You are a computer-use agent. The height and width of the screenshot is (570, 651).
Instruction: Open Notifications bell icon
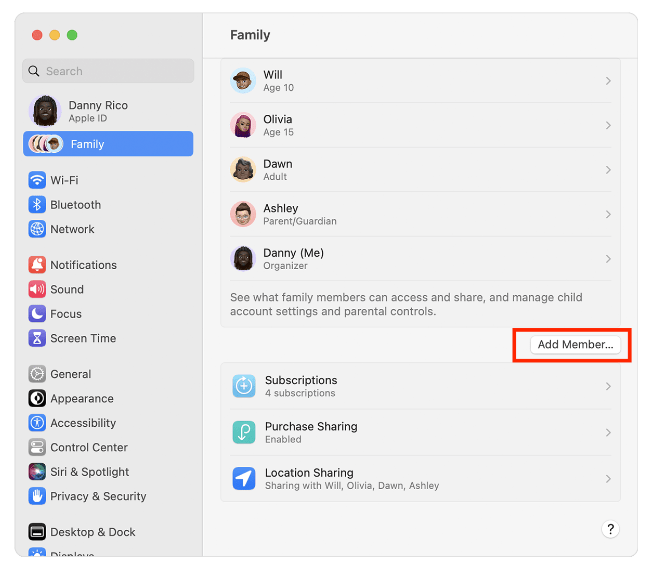37,265
